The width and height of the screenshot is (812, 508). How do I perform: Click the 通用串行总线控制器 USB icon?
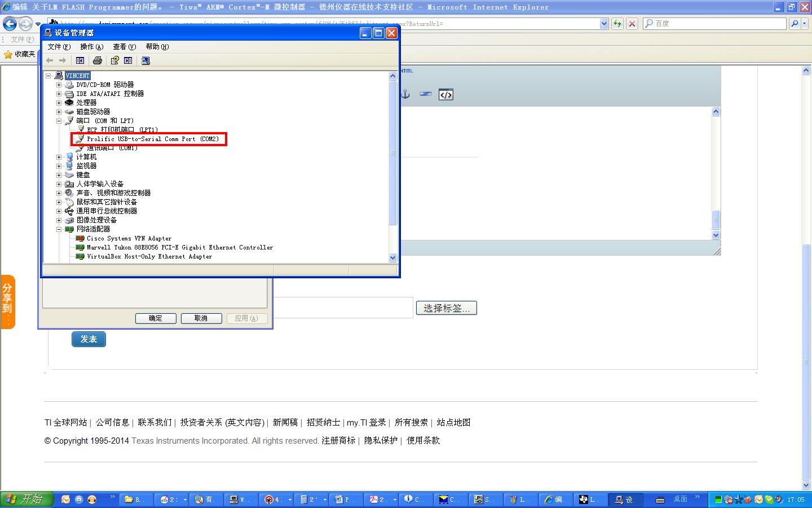[69, 211]
